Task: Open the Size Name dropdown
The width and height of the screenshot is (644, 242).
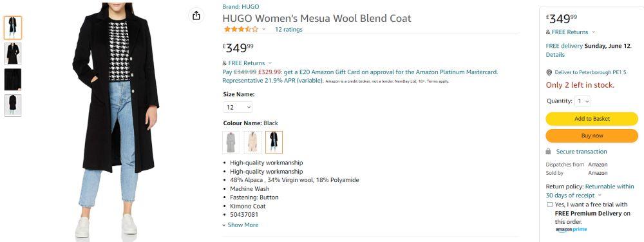Action: [x=238, y=107]
